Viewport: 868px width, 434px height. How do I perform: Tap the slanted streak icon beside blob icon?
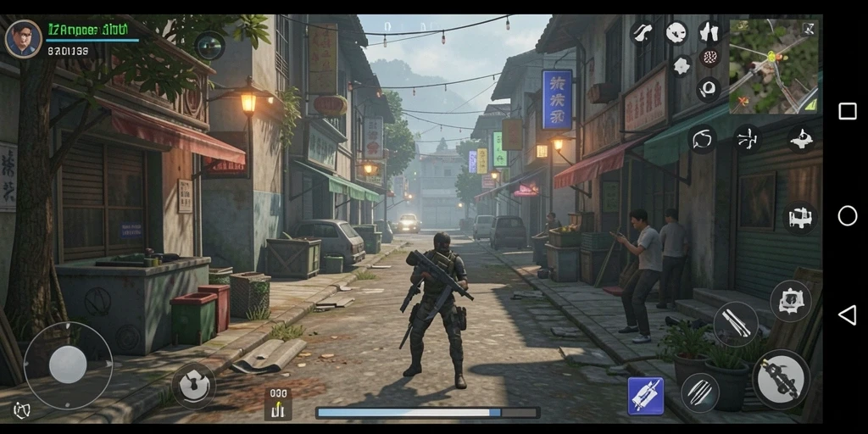[x=643, y=33]
